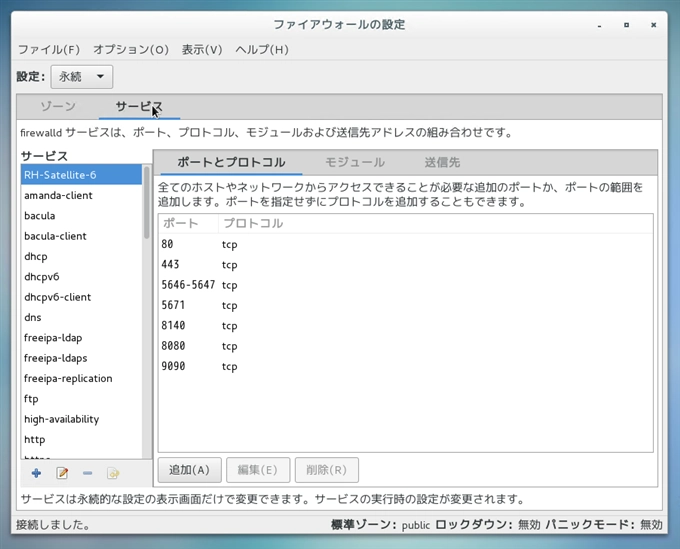
Task: Open the ファイル(F) menu
Action: [49, 49]
